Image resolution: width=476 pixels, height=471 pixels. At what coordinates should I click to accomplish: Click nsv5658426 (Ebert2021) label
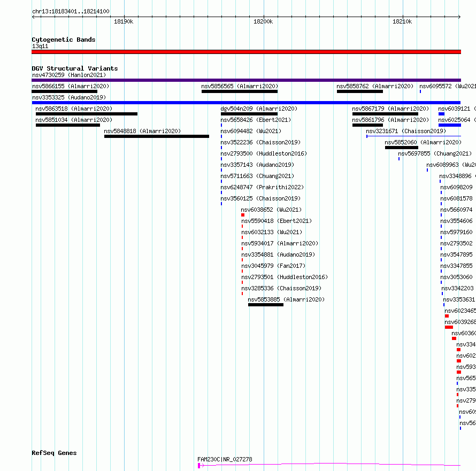point(256,120)
